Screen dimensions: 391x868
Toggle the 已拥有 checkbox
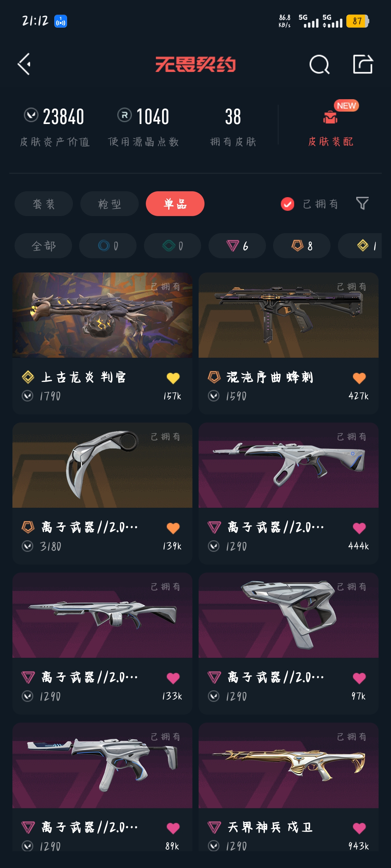[x=287, y=204]
